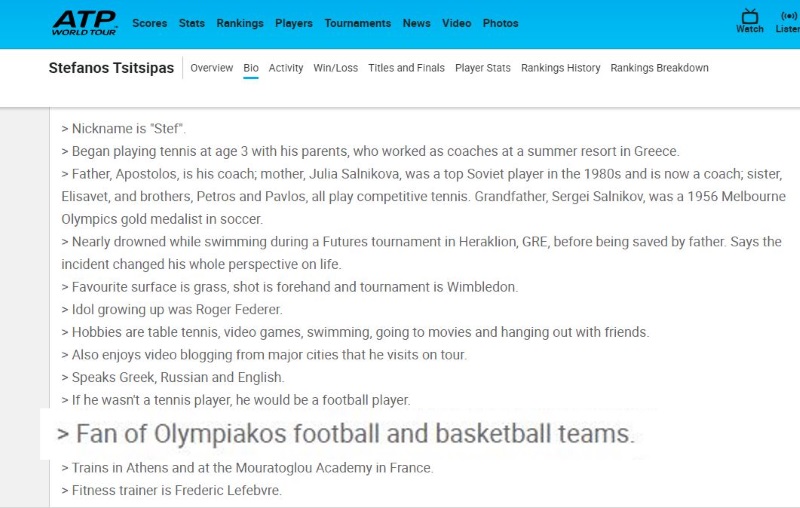Click the 'Speaks Greek, Russian and English' line
Image resolution: width=800 pixels, height=508 pixels.
coord(173,377)
